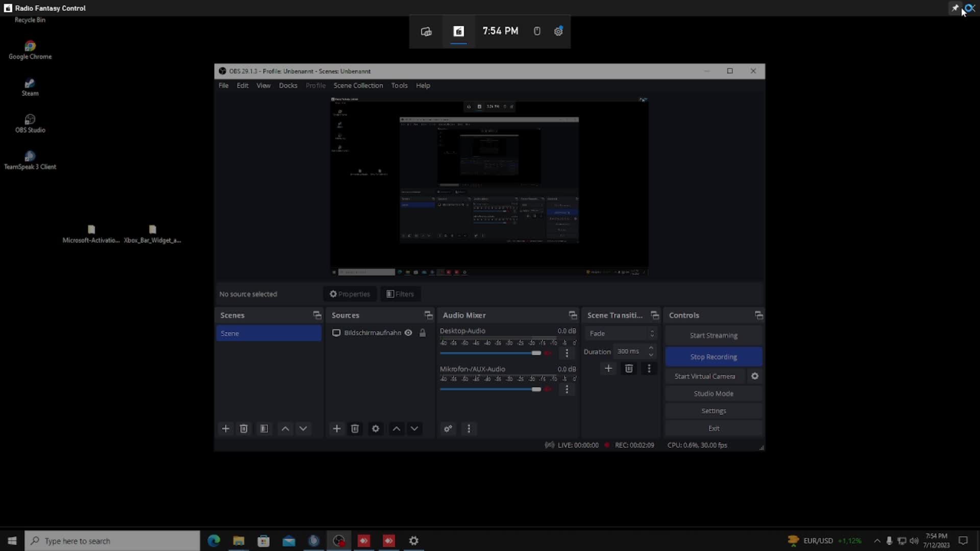Enable Studio Mode
980x551 pixels.
[714, 393]
